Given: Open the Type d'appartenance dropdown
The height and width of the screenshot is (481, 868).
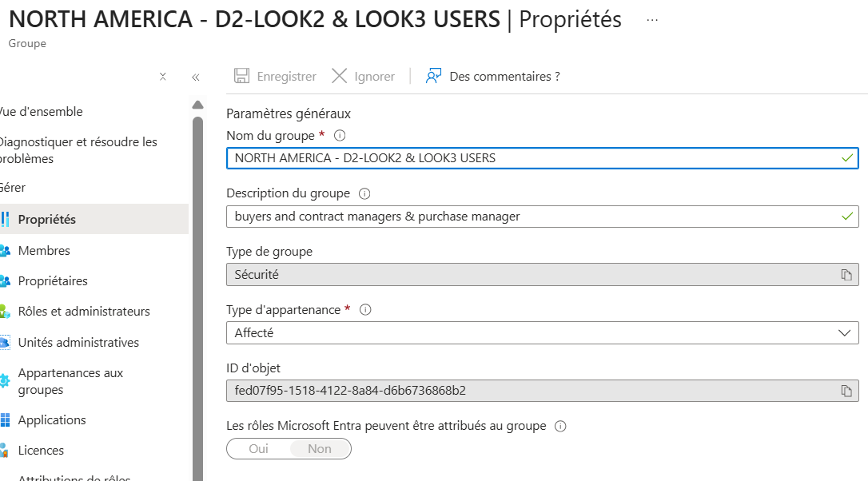Looking at the screenshot, I should 543,332.
